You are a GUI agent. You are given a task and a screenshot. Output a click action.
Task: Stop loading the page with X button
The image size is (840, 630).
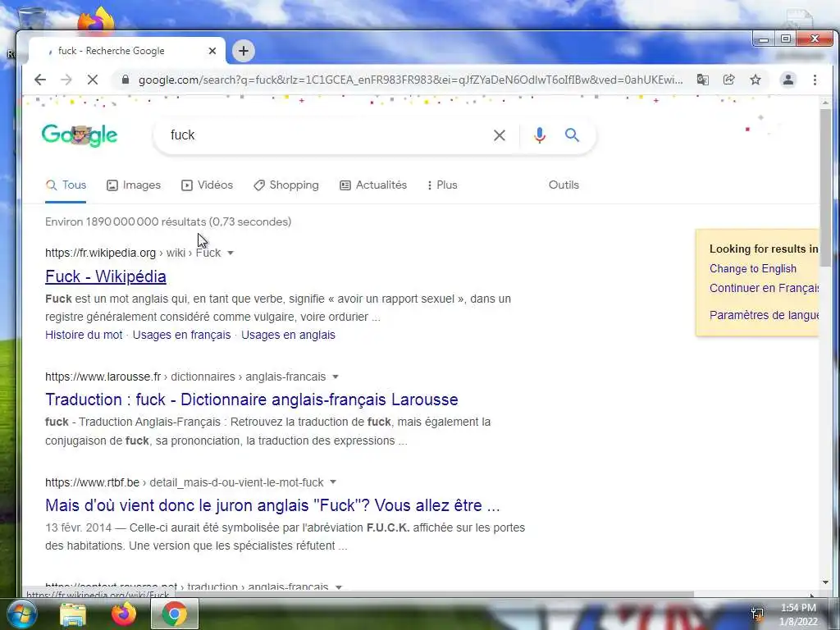pyautogui.click(x=92, y=80)
